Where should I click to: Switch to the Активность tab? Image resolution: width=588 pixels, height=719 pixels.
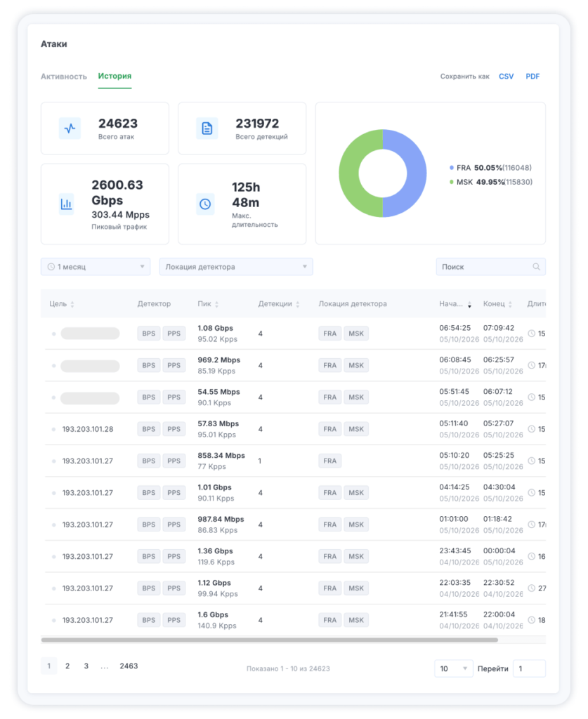[64, 77]
